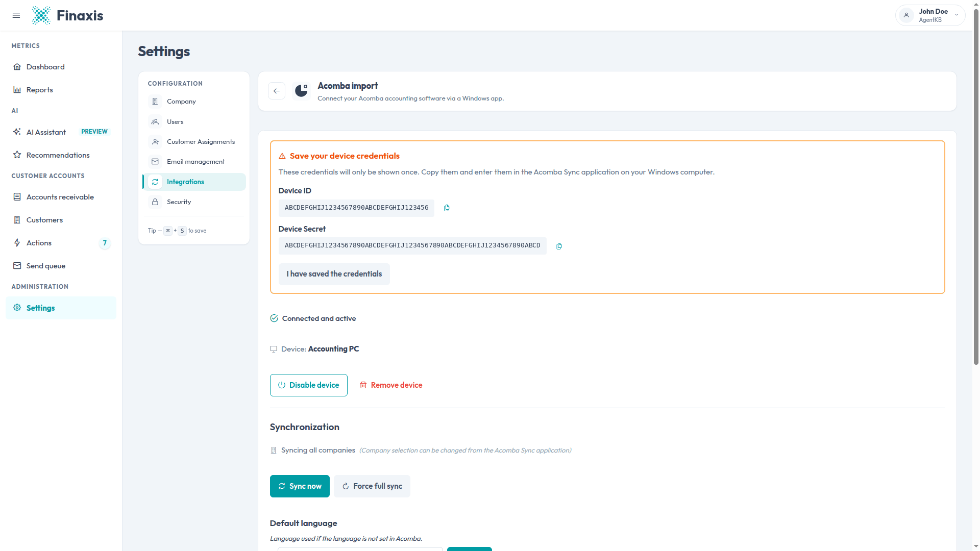Click the Dashboard home icon
980x551 pixels.
pos(17,67)
